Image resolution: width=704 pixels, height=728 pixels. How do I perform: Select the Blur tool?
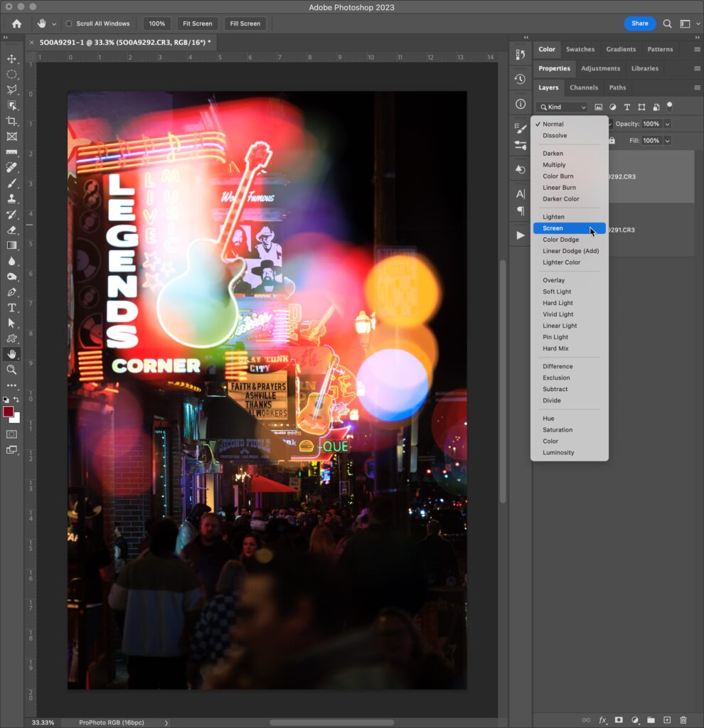[x=11, y=261]
